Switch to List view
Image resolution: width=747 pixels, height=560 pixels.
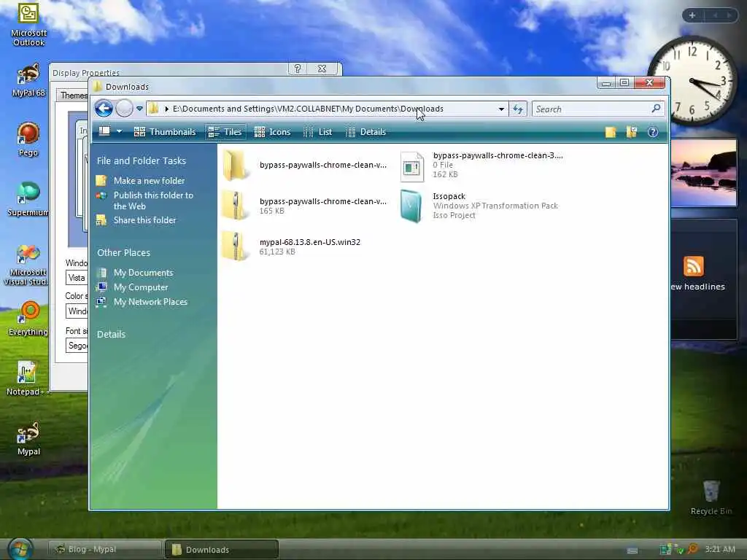coord(318,132)
